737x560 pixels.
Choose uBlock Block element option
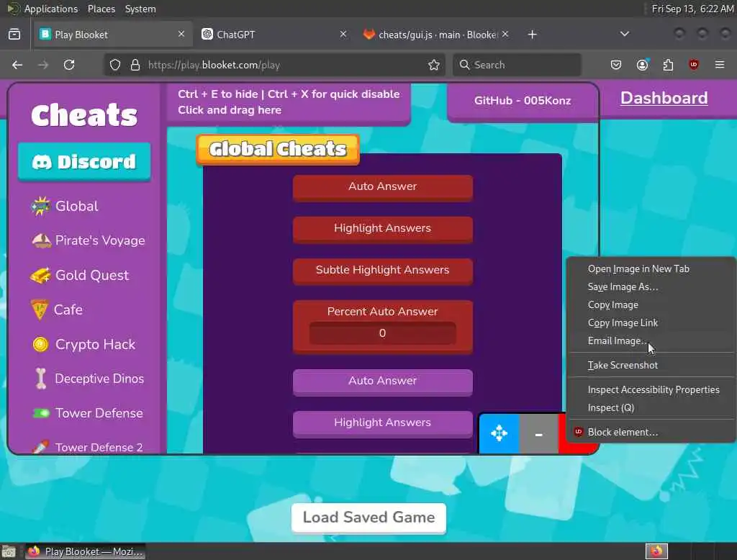pos(651,432)
